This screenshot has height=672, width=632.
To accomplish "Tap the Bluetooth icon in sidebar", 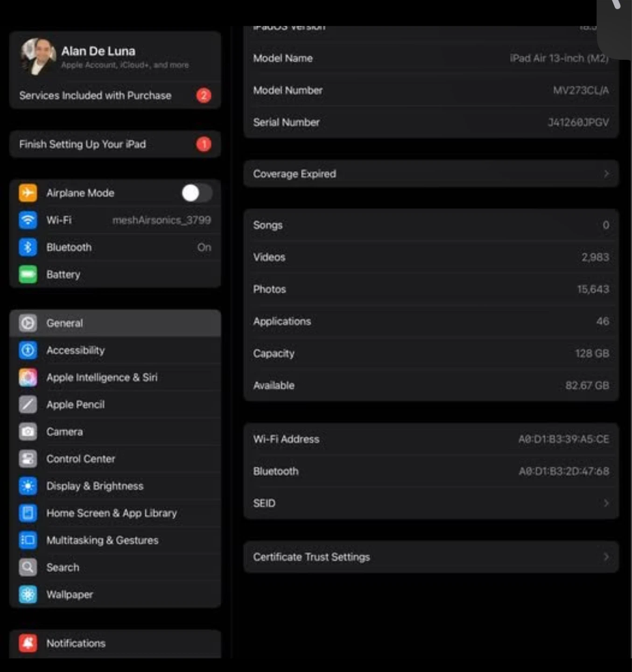I will coord(28,247).
